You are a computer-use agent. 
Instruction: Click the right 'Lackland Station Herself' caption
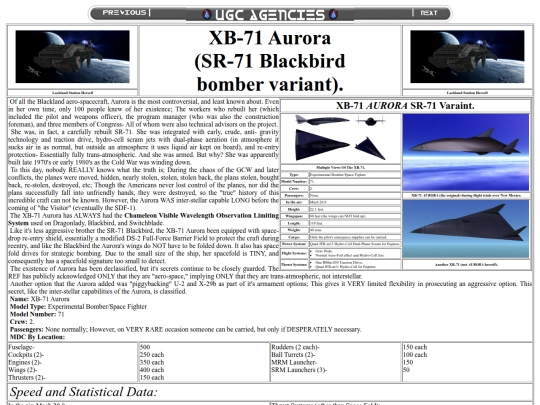[467, 93]
